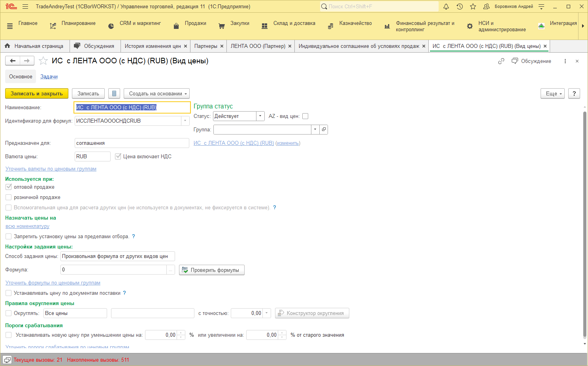The width and height of the screenshot is (588, 366).
Task: Toggle the AZ - вид цен checkbox
Action: coord(305,116)
